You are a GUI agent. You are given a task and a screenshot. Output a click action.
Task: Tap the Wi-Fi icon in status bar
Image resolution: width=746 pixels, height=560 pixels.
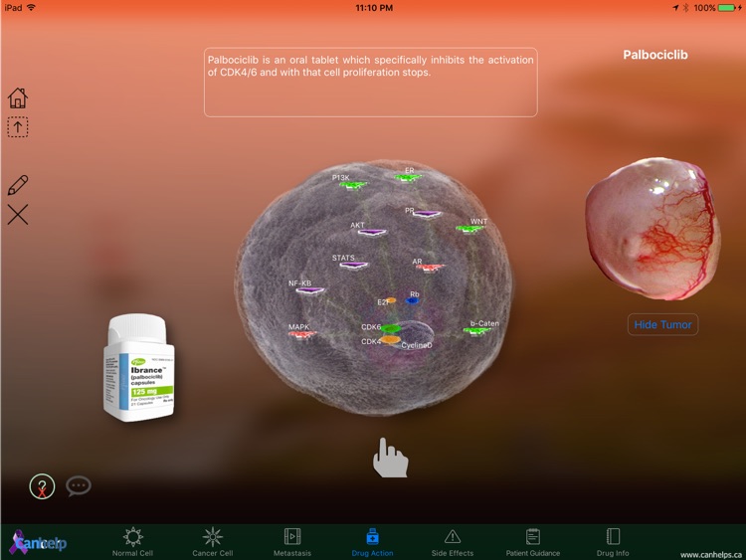point(32,8)
